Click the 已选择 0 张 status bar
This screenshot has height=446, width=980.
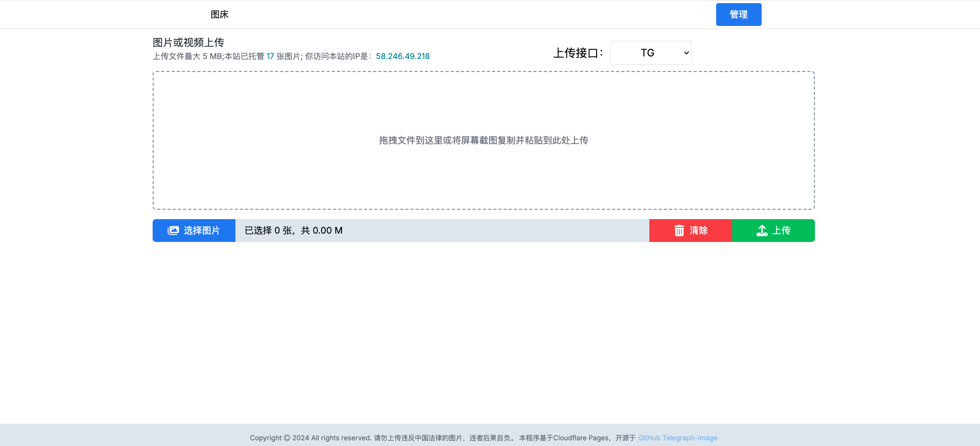point(293,231)
